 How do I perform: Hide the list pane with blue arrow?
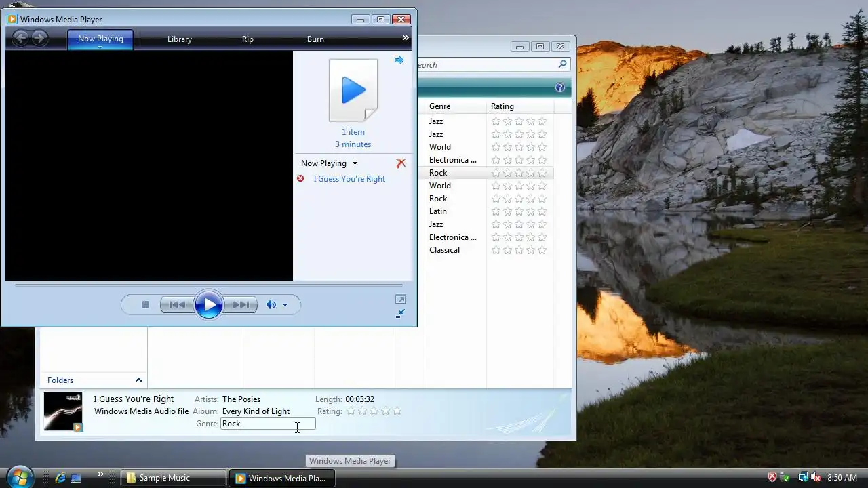(x=399, y=60)
